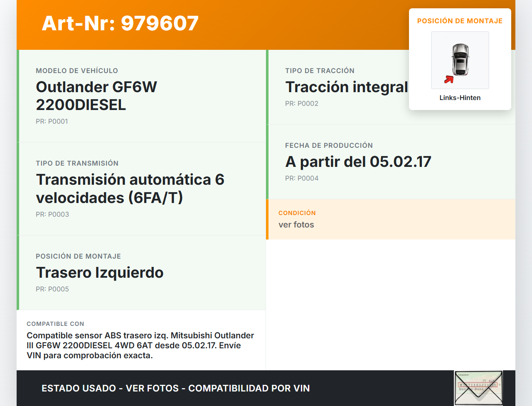Screen dimensions: 532x406
Task: Click the PR: P0004 code
Action: (301, 178)
